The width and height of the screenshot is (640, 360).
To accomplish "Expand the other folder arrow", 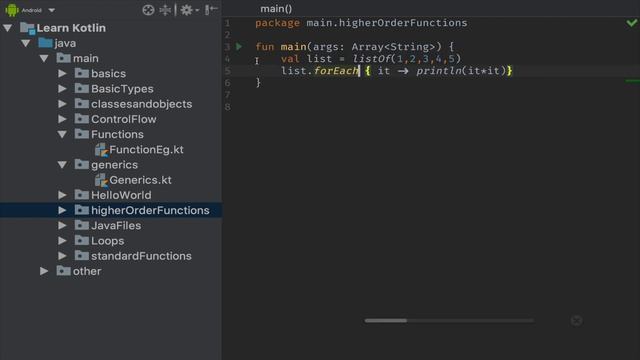I will pos(44,271).
